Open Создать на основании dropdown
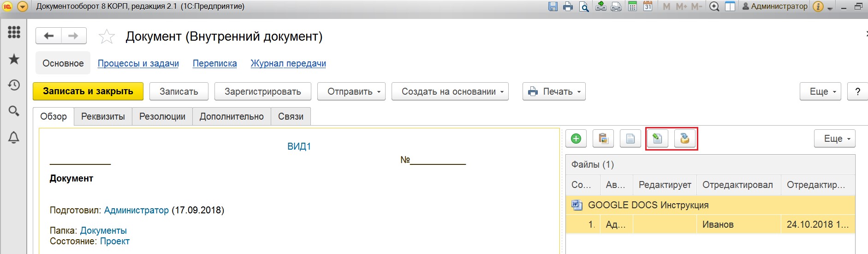Image resolution: width=868 pixels, height=254 pixels. click(450, 91)
